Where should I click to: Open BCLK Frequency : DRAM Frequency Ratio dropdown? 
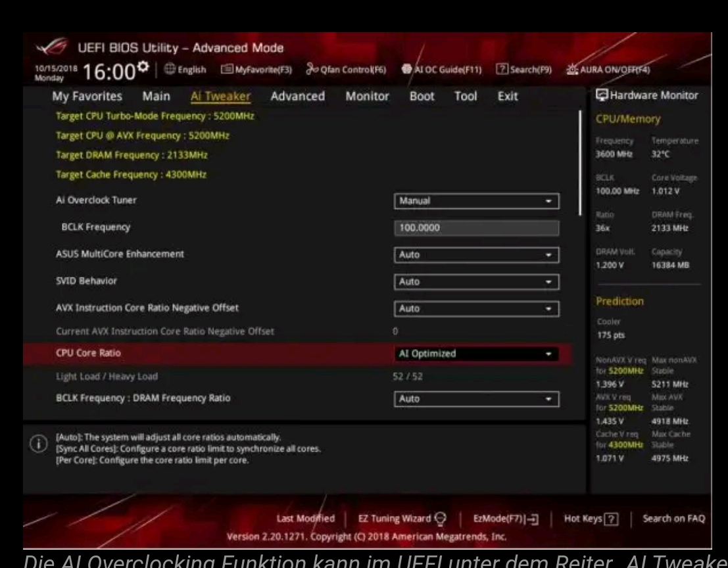click(x=476, y=398)
